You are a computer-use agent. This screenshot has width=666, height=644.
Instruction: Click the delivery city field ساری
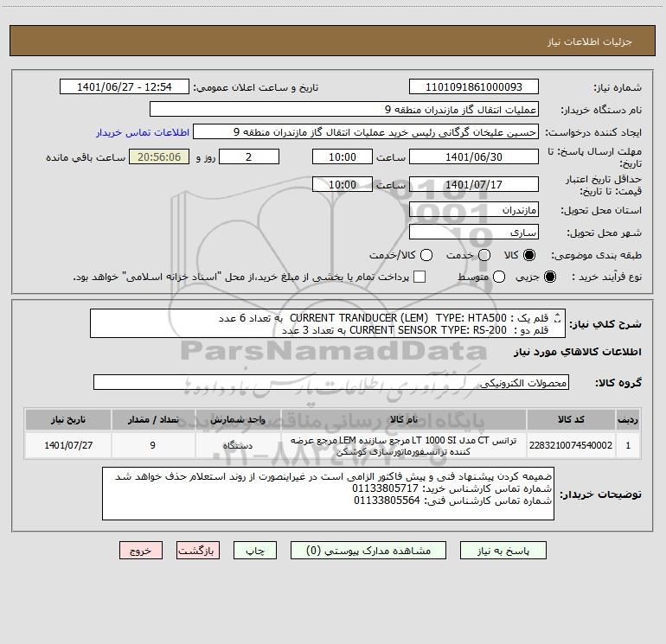point(474,233)
